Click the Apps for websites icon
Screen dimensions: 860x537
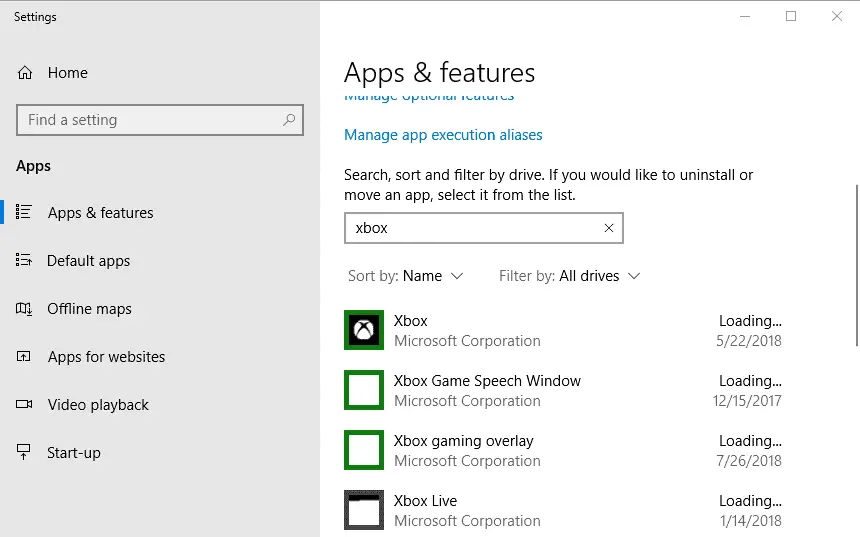pyautogui.click(x=24, y=357)
